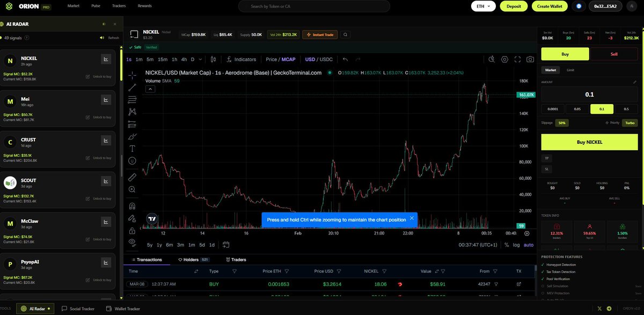Select the Text annotation tool
Screen dimensions: 644x315
point(132,148)
